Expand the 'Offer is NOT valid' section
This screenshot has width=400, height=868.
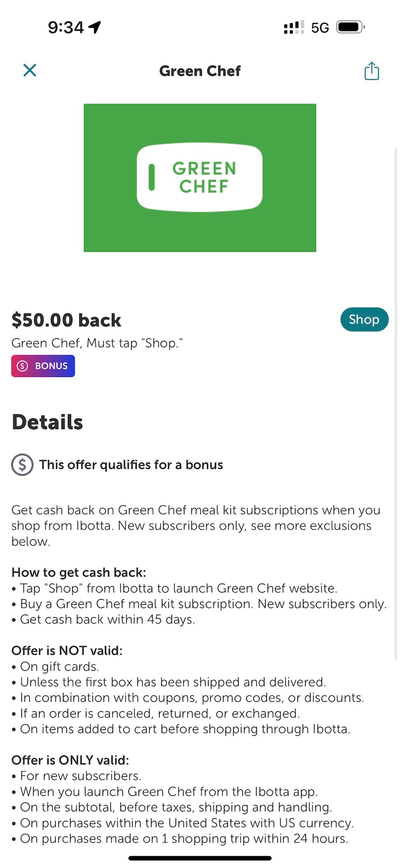pyautogui.click(x=67, y=650)
